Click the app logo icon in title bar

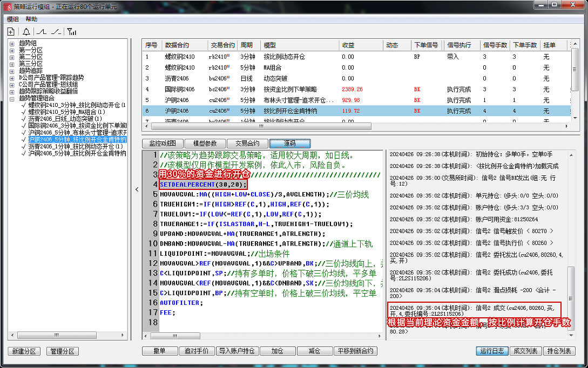coord(7,6)
